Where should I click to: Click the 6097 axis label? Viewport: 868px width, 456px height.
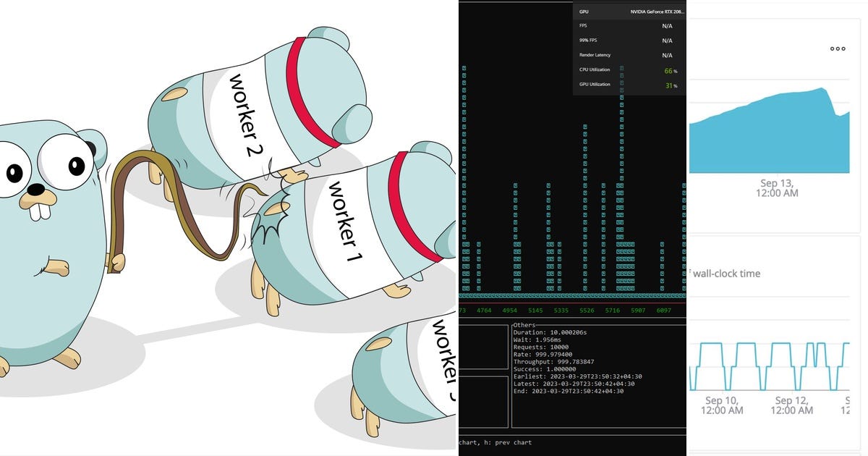[663, 311]
